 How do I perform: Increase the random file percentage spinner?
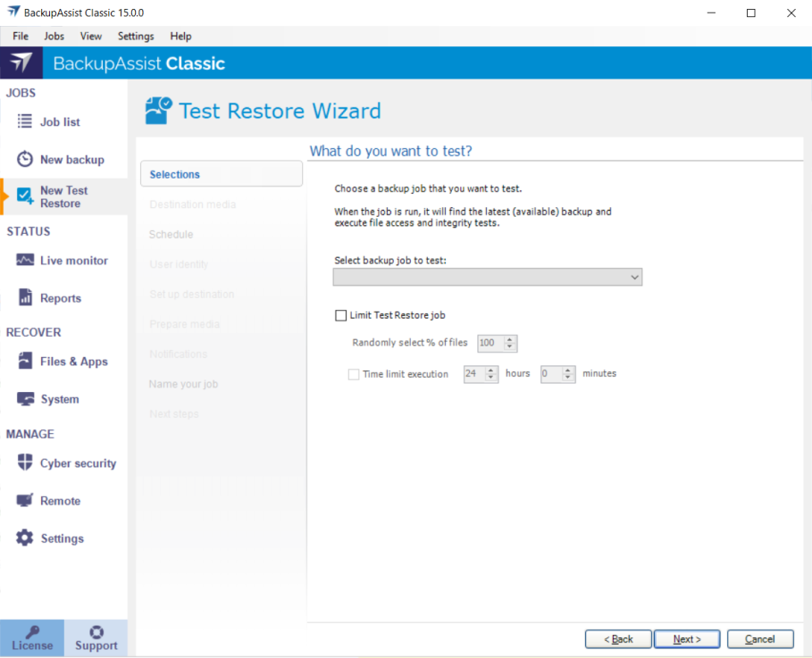[x=510, y=339]
